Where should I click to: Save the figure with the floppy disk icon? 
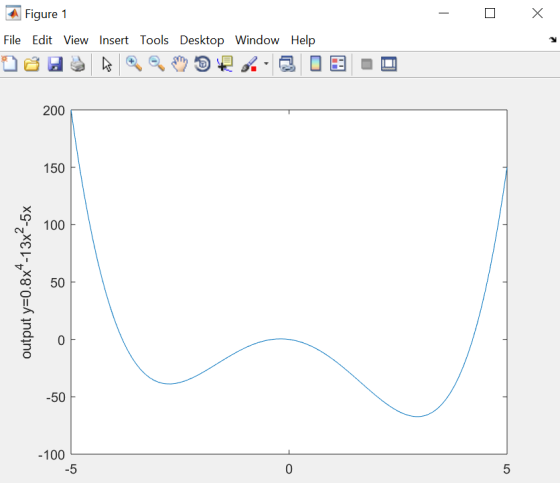55,64
